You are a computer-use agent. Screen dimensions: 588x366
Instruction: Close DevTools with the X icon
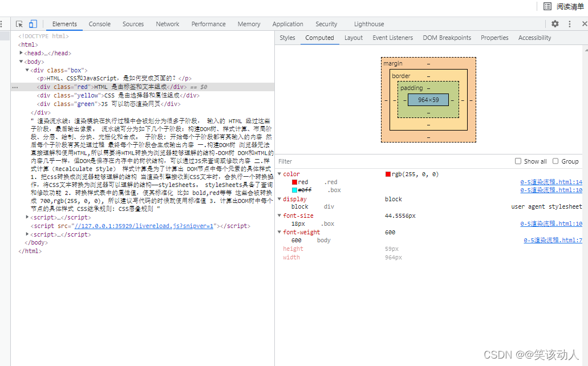584,24
